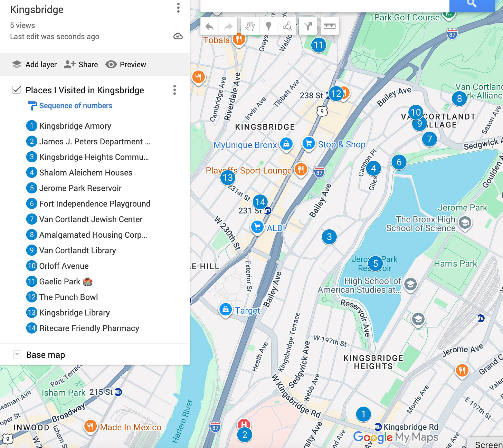Viewport: 503px width, 448px height.
Task: Click High School of American Studies pin
Action: tap(410, 285)
